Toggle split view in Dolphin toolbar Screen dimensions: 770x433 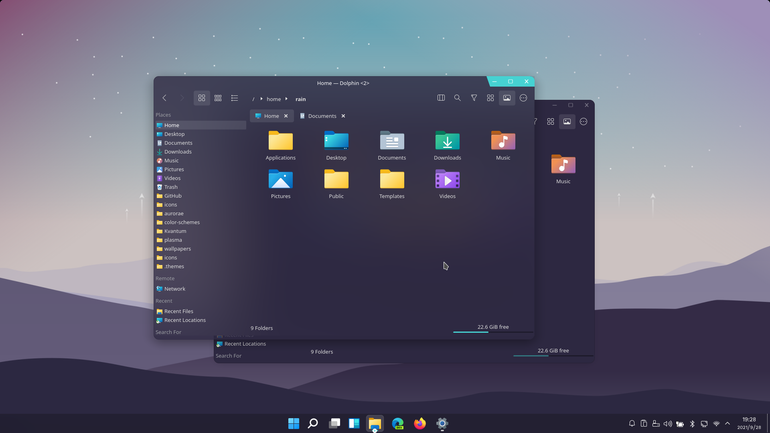click(441, 98)
